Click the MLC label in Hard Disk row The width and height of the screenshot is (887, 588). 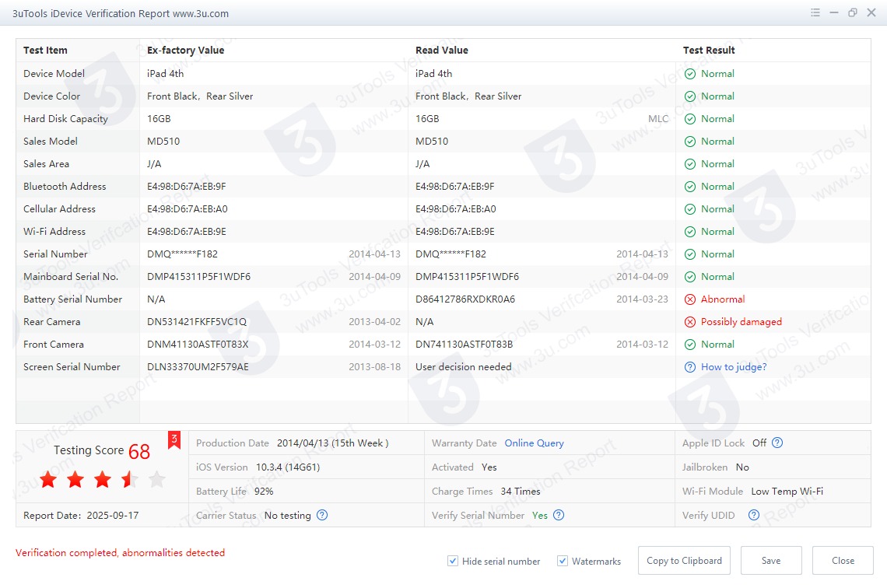click(658, 119)
